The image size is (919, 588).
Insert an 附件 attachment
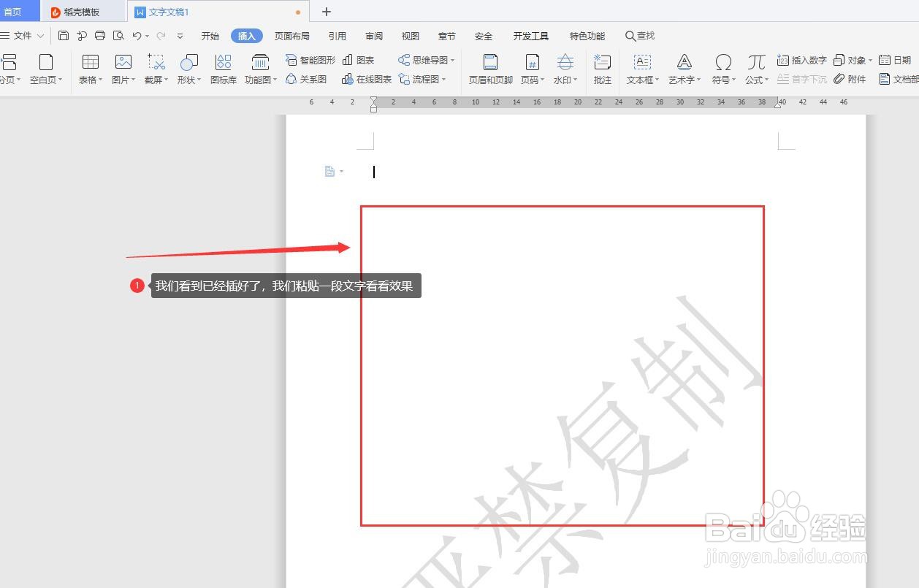click(850, 79)
